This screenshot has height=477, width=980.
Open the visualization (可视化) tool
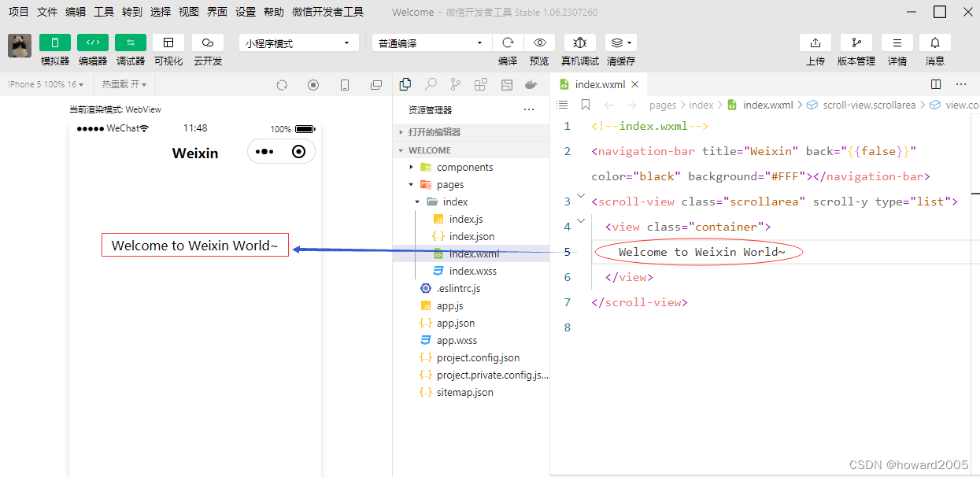[168, 43]
